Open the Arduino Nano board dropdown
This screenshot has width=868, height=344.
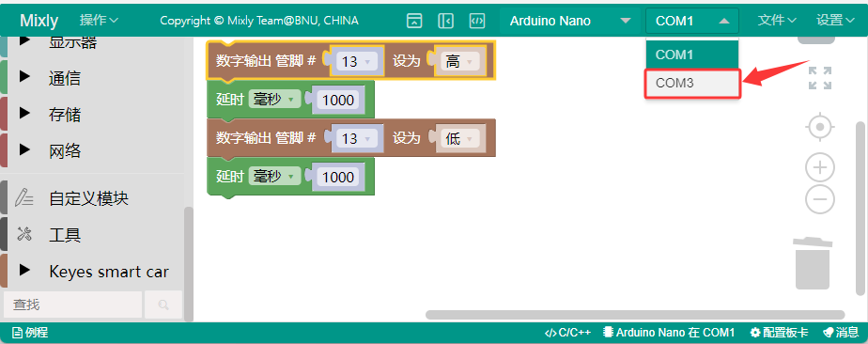pyautogui.click(x=571, y=21)
